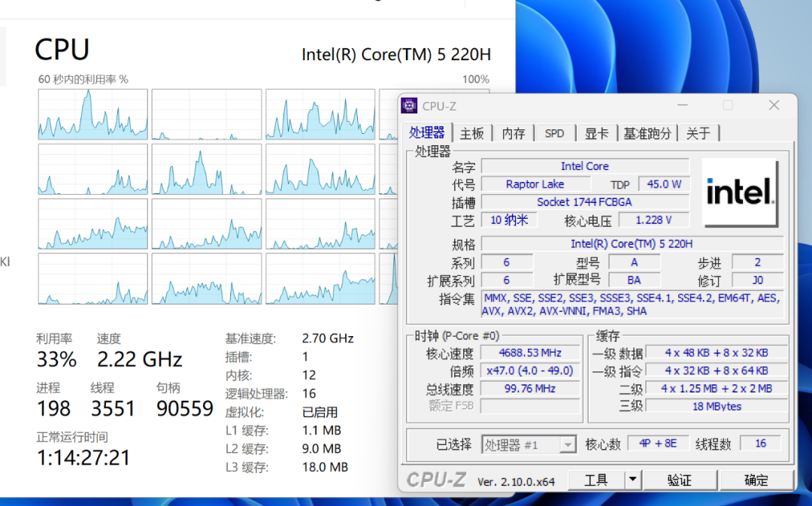Click the Socket 1744 FCBGA field

[x=585, y=202]
